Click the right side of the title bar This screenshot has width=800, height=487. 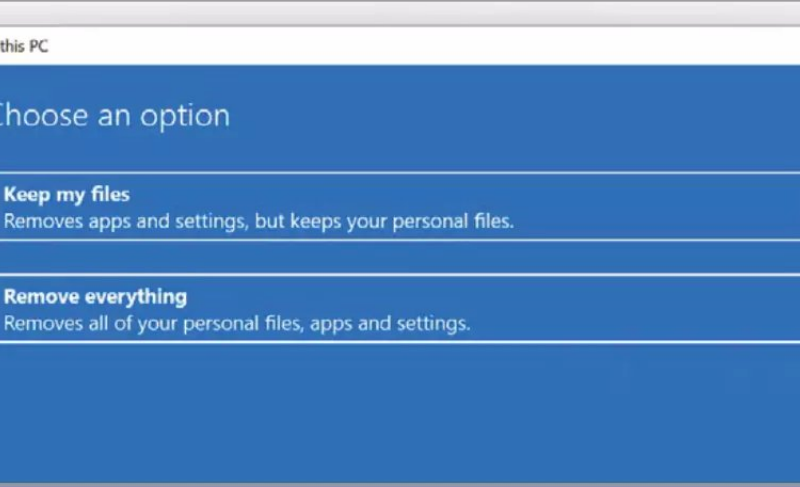700,46
